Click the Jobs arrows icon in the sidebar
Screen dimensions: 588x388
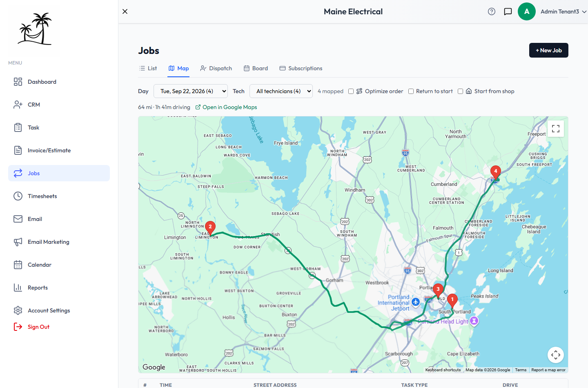click(x=18, y=173)
